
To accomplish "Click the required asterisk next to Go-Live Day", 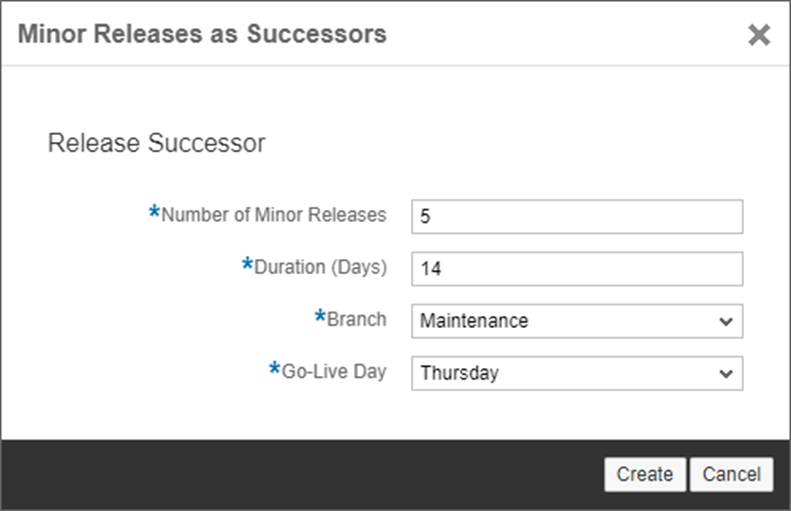I will click(x=275, y=370).
